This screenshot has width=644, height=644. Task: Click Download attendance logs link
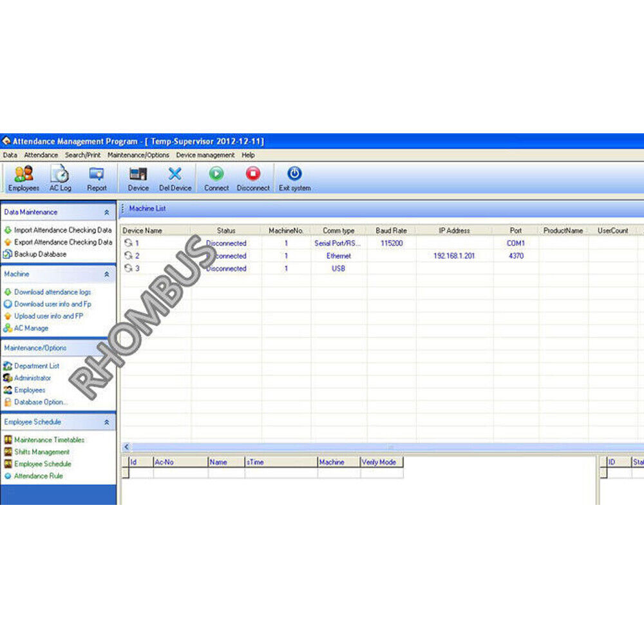(x=52, y=292)
